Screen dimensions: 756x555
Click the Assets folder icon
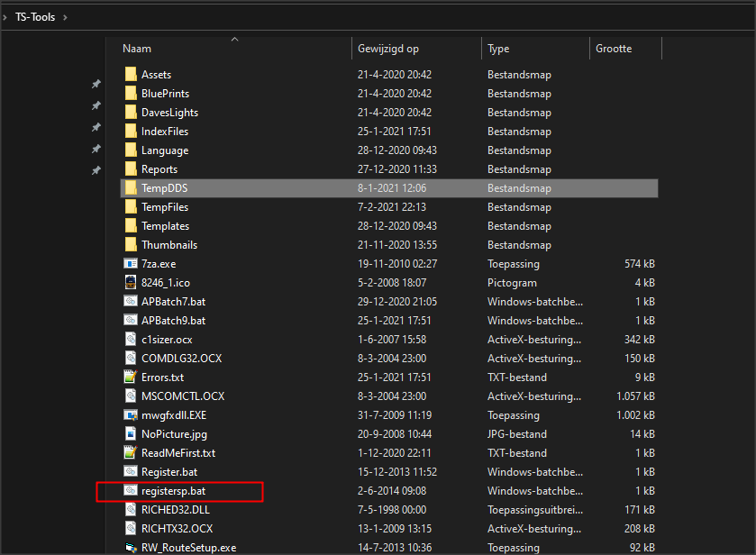pyautogui.click(x=131, y=75)
